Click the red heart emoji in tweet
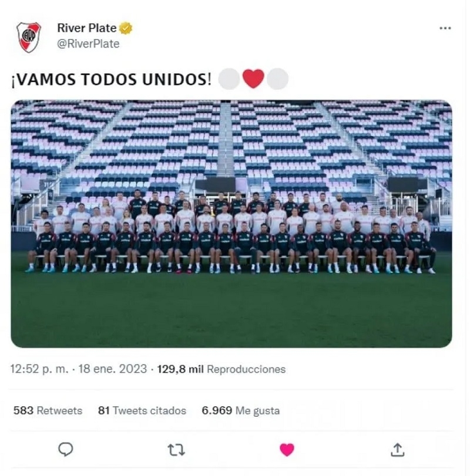The width and height of the screenshot is (470, 476). (253, 79)
